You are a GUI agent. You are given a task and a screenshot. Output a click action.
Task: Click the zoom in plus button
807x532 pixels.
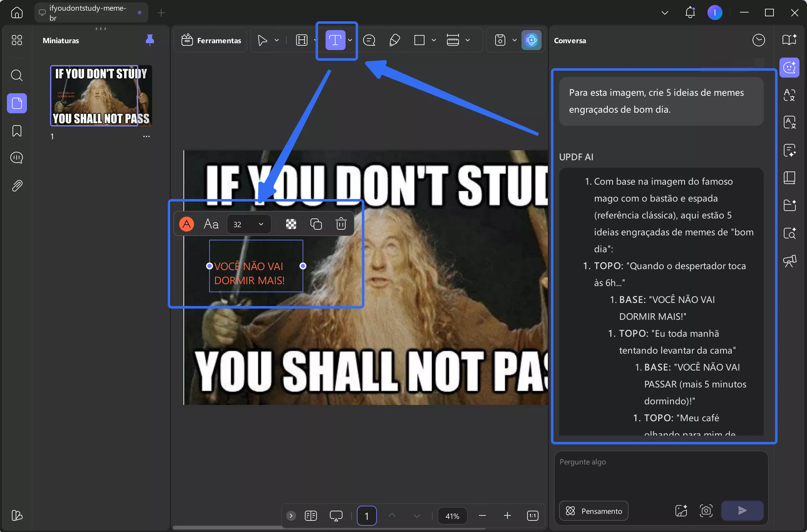tap(507, 516)
